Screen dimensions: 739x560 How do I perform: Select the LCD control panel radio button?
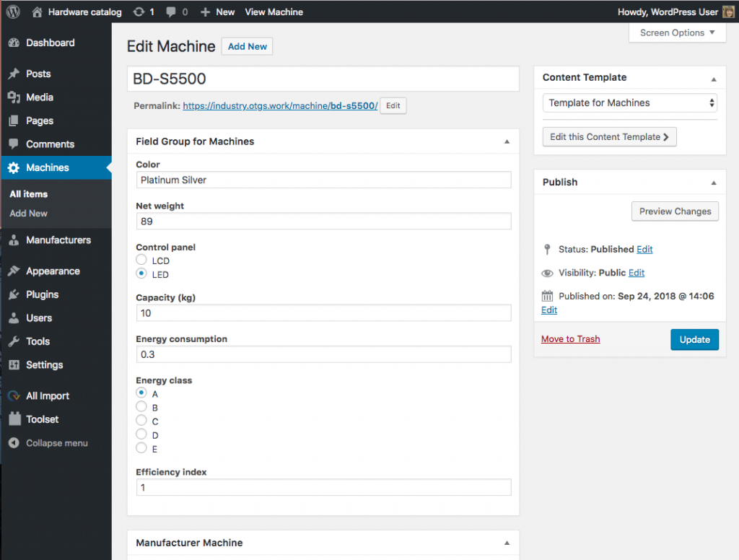click(x=141, y=260)
